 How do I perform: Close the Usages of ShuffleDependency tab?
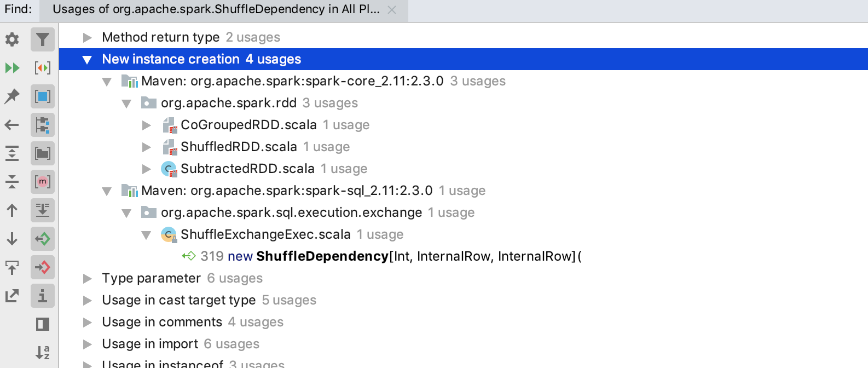click(x=392, y=10)
